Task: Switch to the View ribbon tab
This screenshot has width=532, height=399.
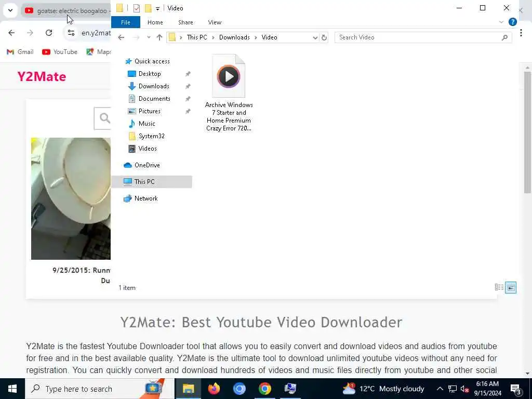Action: point(215,22)
